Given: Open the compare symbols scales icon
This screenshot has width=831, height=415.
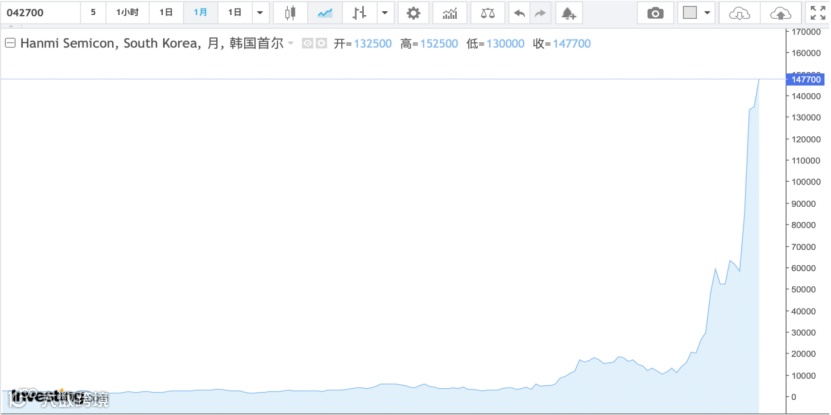Looking at the screenshot, I should (487, 13).
